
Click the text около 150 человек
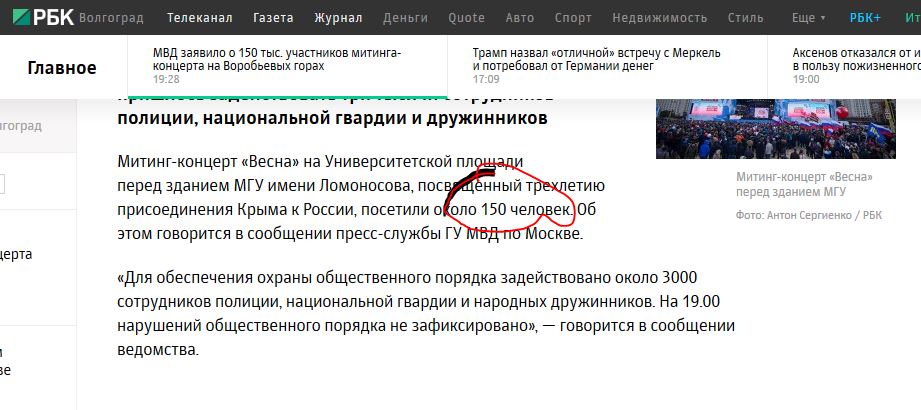pos(503,210)
